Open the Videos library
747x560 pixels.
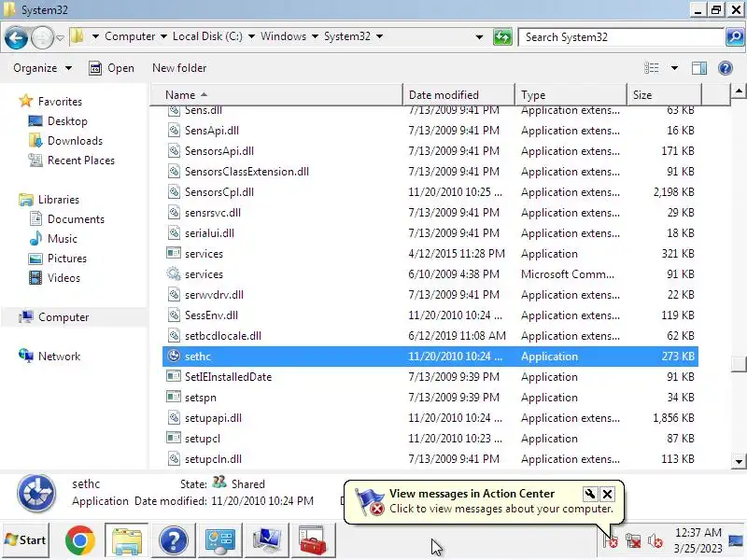pyautogui.click(x=63, y=277)
